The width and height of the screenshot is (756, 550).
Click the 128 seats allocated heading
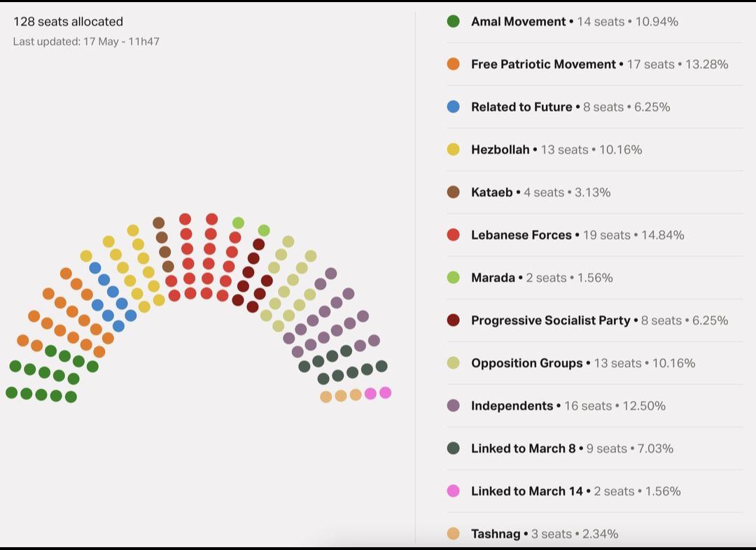(x=68, y=22)
